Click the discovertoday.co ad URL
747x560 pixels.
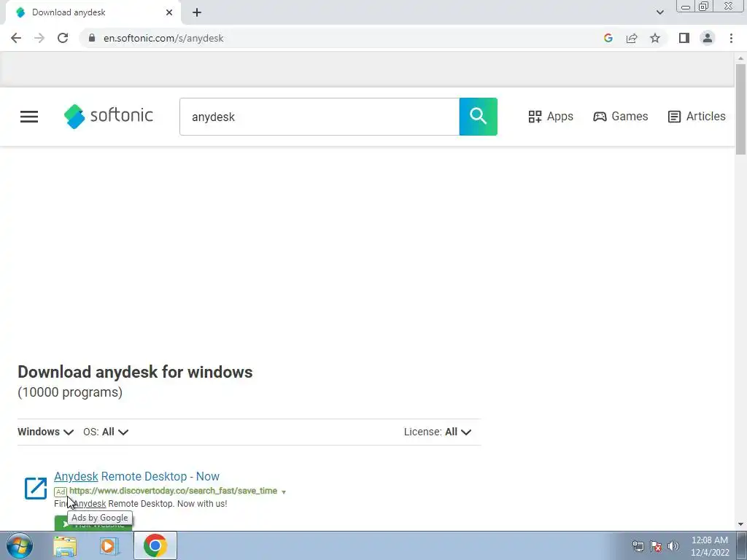pyautogui.click(x=174, y=491)
